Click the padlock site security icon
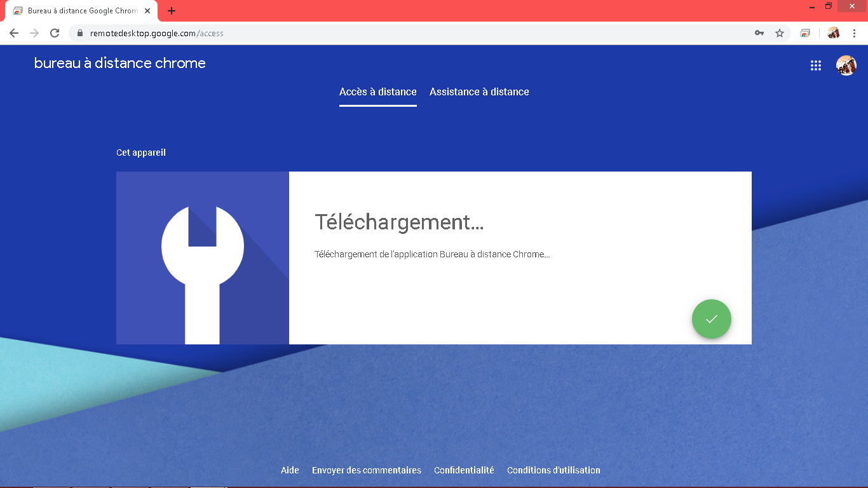The height and width of the screenshot is (488, 868). tap(80, 33)
